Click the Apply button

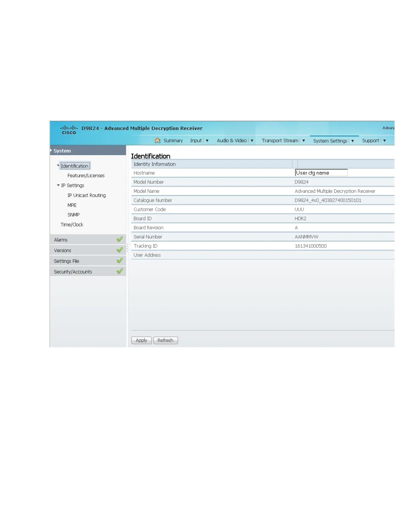141,340
